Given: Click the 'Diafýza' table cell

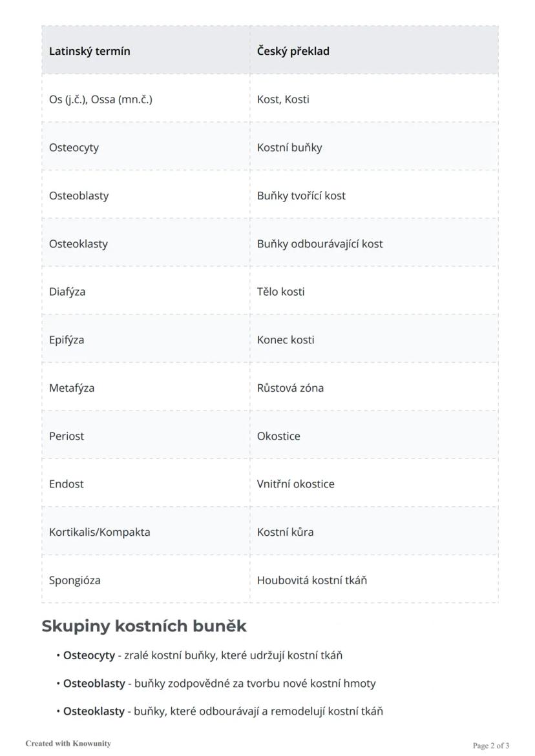Looking at the screenshot, I should point(67,292).
